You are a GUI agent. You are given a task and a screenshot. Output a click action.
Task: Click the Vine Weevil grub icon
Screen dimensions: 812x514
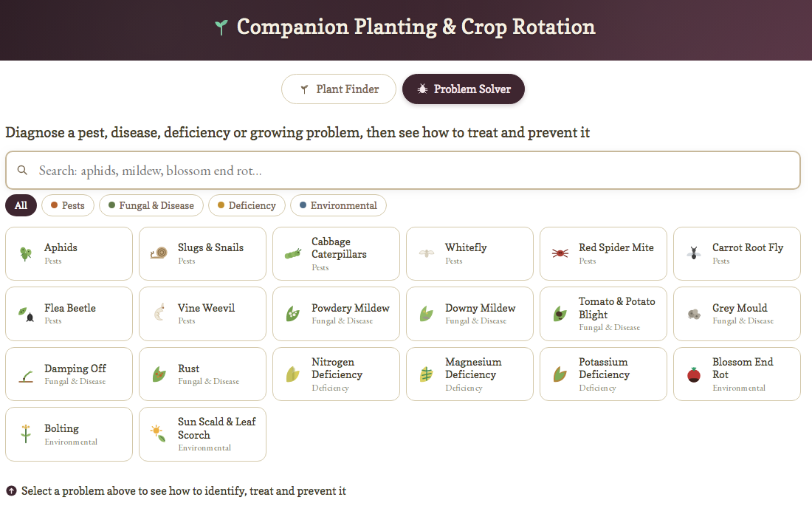[x=159, y=312]
